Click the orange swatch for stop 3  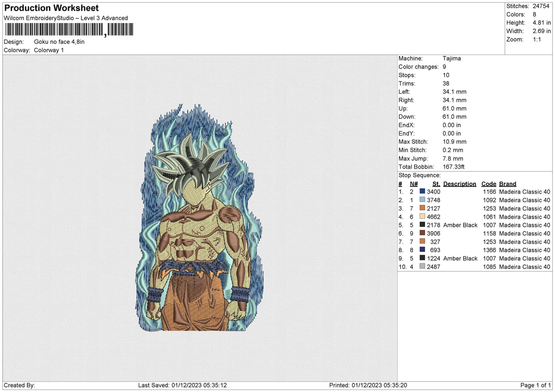(x=422, y=208)
